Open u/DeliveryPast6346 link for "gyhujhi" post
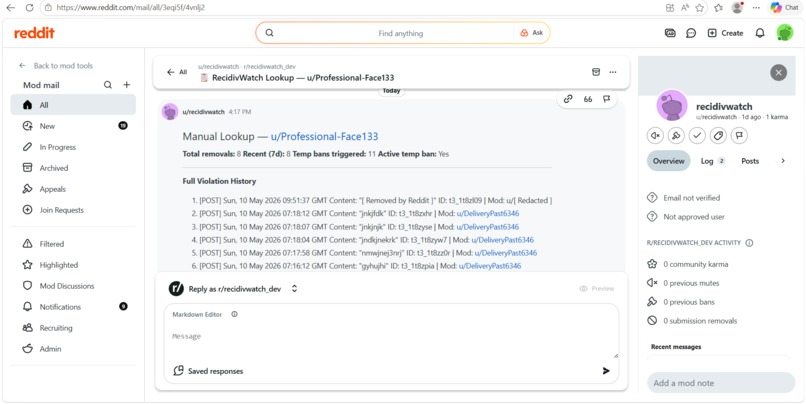Viewport: 806px width, 404px height. 490,266
